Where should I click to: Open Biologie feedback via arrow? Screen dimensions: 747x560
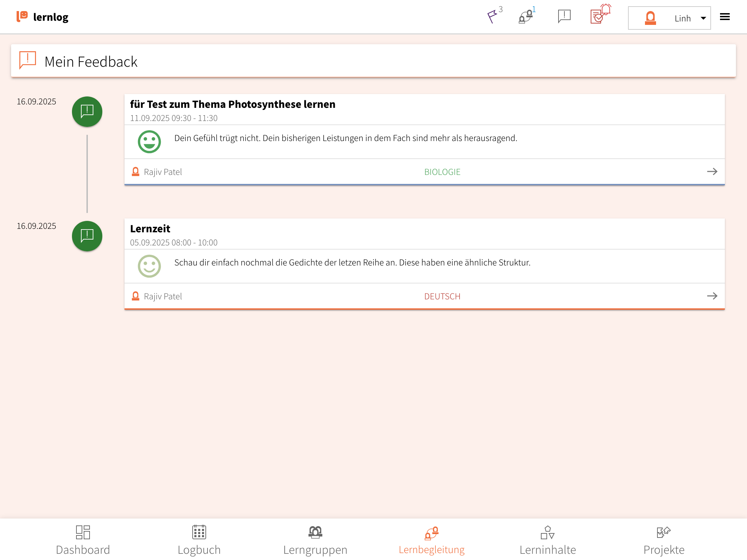point(712,171)
